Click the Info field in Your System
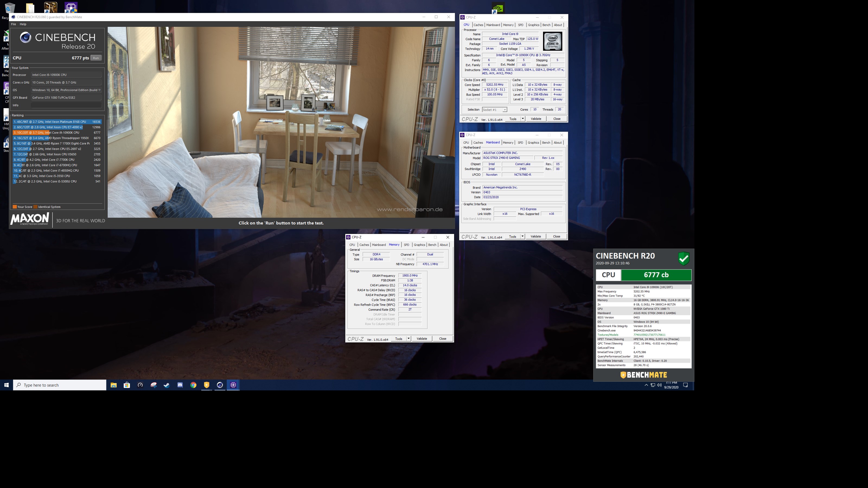Image resolution: width=868 pixels, height=488 pixels. (x=66, y=105)
